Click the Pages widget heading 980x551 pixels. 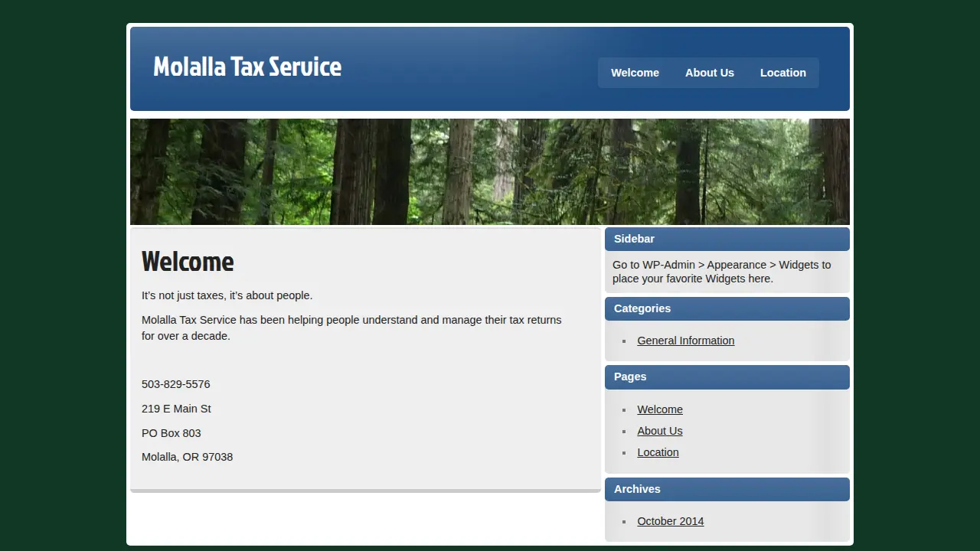(x=727, y=377)
